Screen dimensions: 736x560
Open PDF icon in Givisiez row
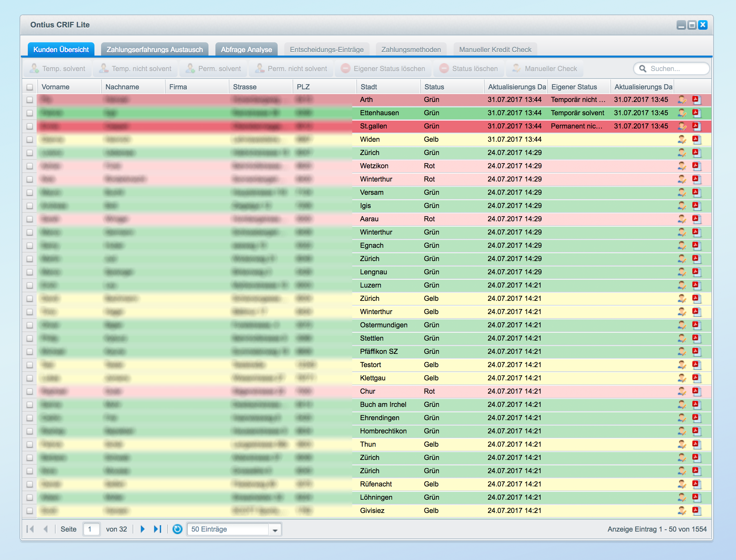[696, 511]
